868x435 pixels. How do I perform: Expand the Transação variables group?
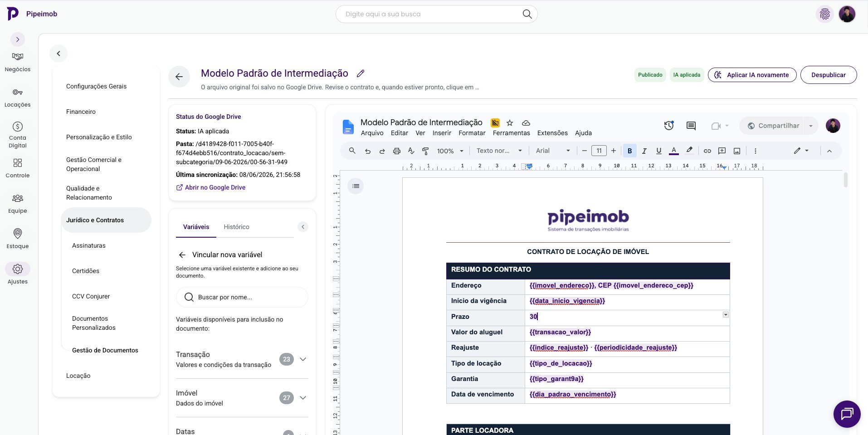coord(303,359)
